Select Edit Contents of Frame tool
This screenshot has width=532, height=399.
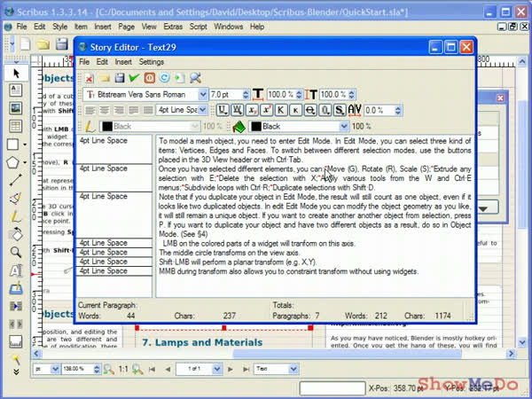16,270
